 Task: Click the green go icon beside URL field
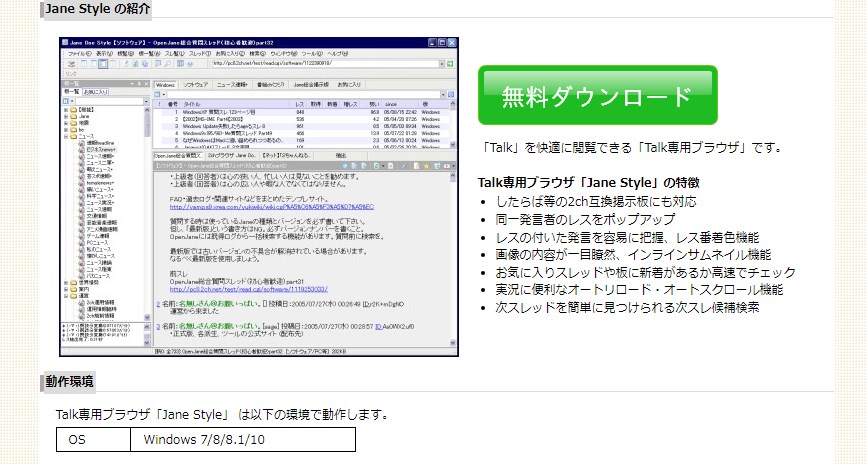450,64
